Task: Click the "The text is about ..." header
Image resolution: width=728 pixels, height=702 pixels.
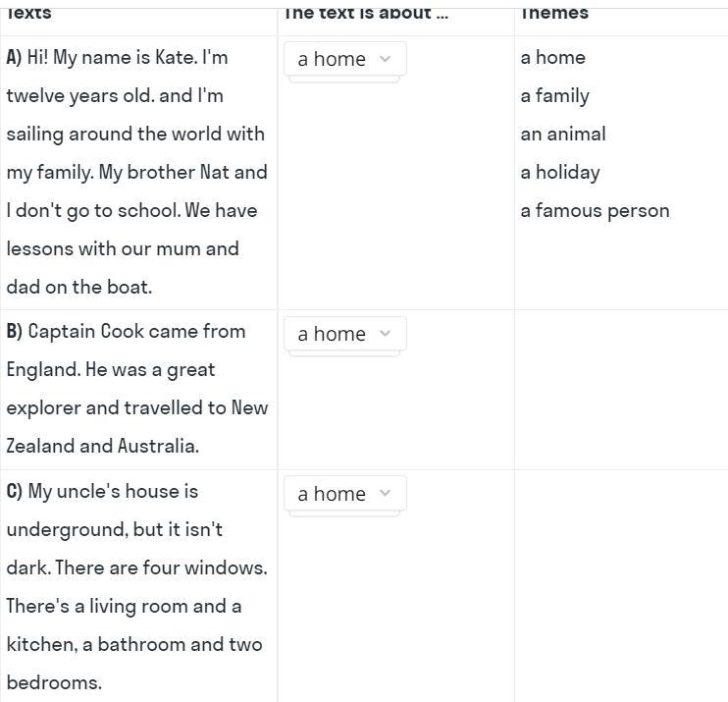Action: click(x=365, y=13)
